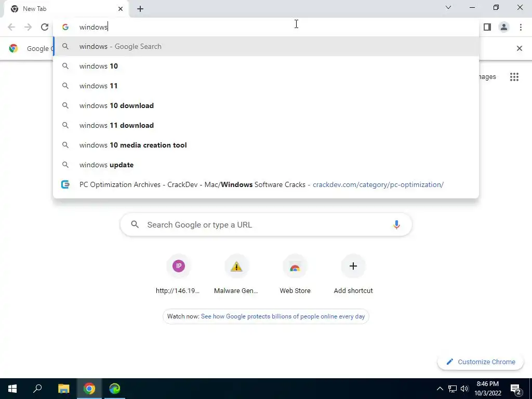Open Microsoft Edge from the taskbar

115,389
